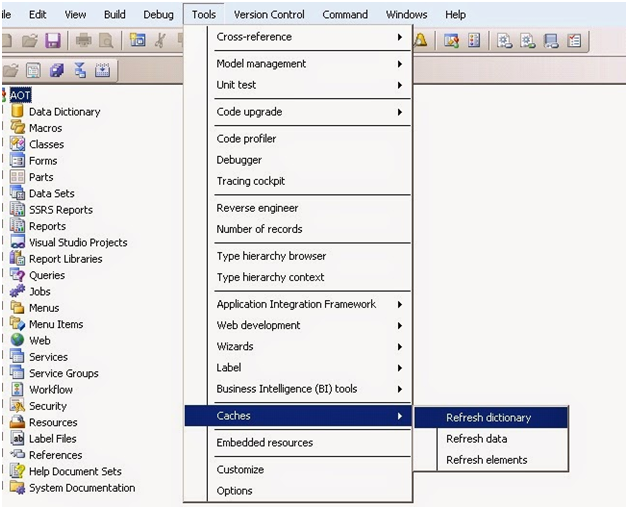Select the Jobs node
The image size is (628, 509).
tap(40, 292)
